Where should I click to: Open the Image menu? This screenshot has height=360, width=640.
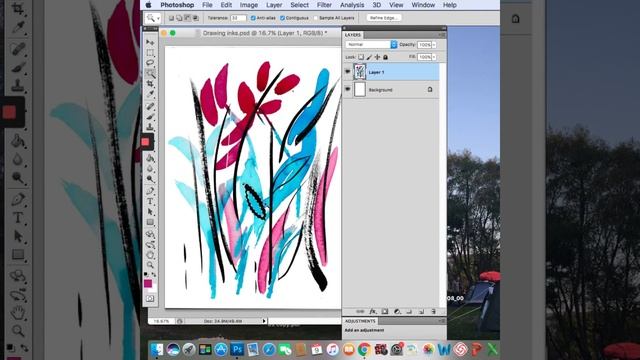(249, 5)
